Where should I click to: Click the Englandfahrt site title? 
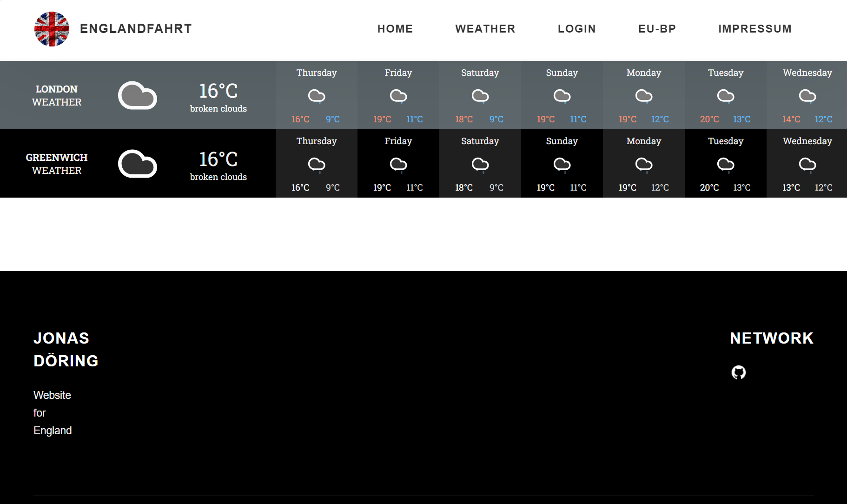click(136, 29)
